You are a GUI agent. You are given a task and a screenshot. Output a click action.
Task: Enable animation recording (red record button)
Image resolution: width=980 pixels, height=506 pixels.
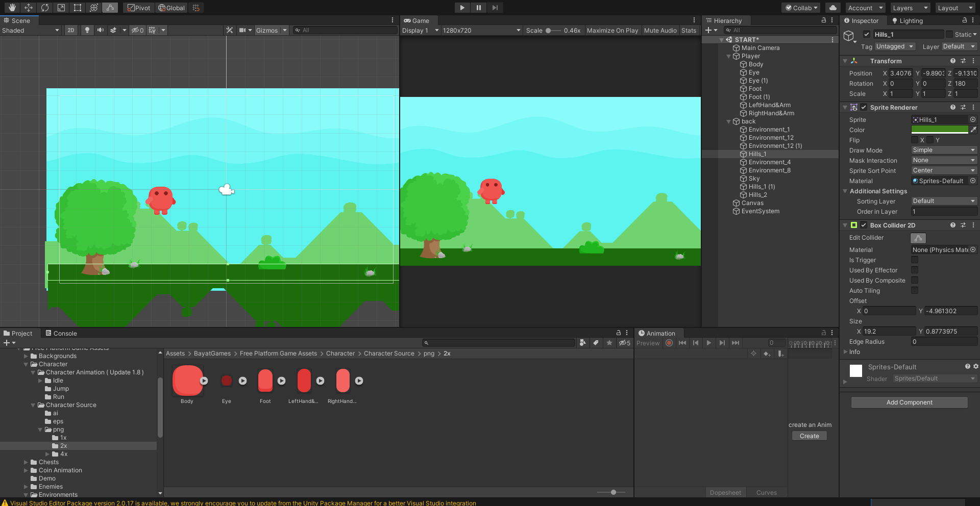[669, 343]
